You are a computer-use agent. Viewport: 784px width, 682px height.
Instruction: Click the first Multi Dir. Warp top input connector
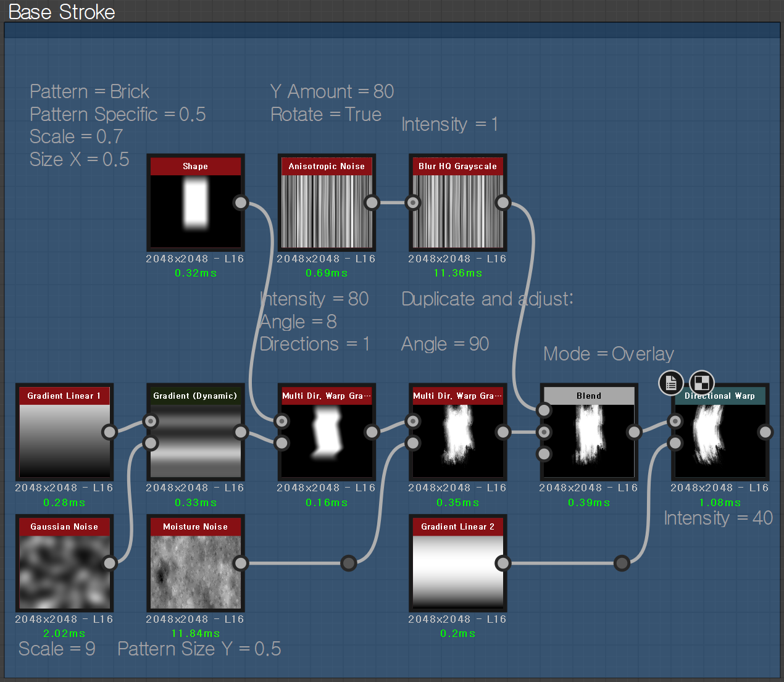282,421
